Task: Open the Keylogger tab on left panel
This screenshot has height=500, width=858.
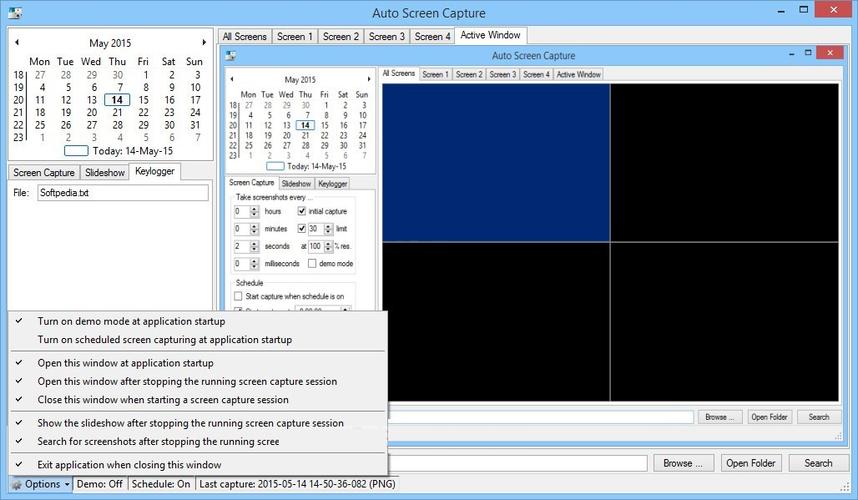Action: 155,171
